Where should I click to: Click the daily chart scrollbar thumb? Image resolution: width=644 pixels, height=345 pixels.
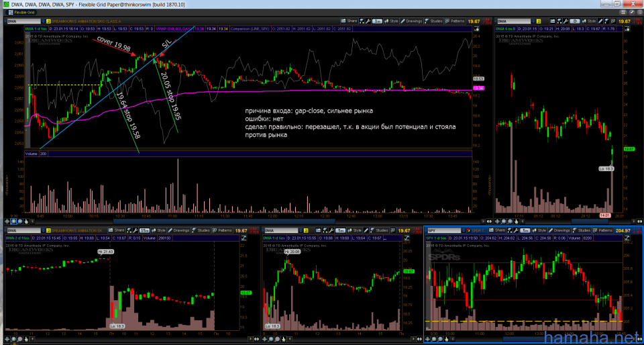590,221
